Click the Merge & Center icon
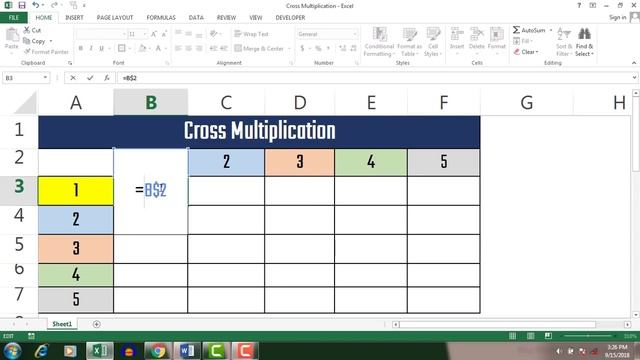Screen dimensions: 640x360 tap(238, 48)
